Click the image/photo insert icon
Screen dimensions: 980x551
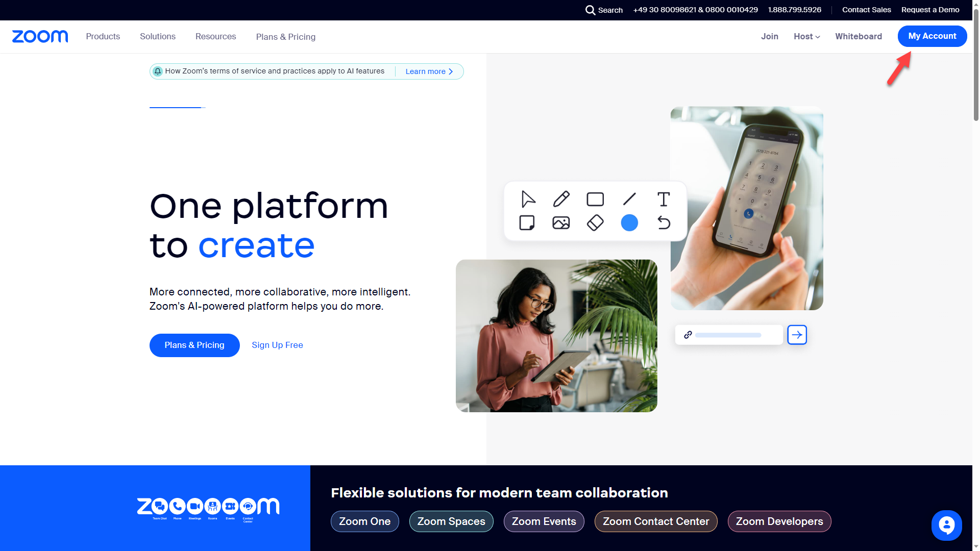click(x=560, y=222)
